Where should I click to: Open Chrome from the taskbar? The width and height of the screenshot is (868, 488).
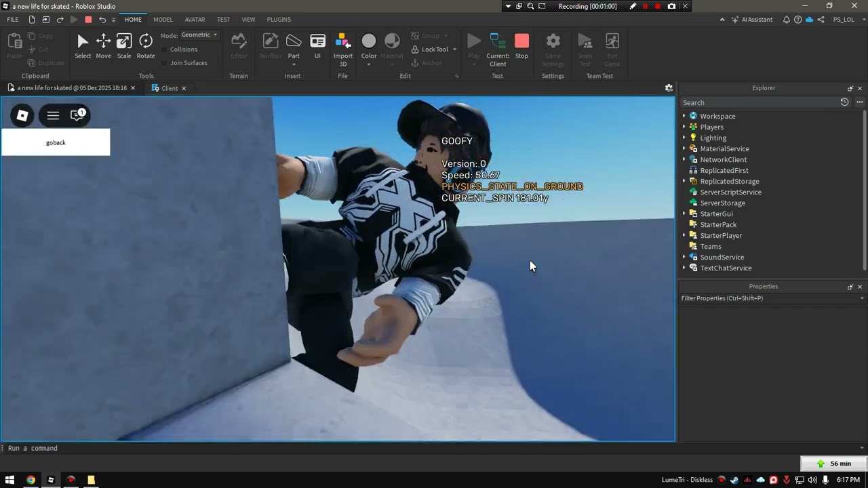click(31, 480)
